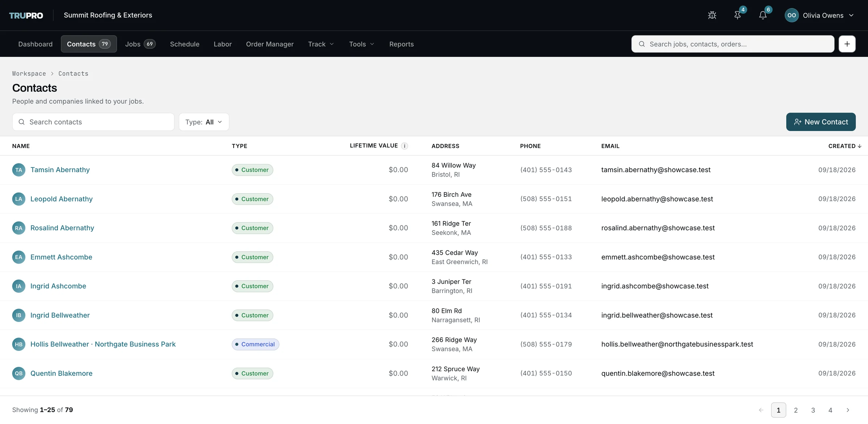Click the New Contact button
The width and height of the screenshot is (868, 424).
coord(821,122)
